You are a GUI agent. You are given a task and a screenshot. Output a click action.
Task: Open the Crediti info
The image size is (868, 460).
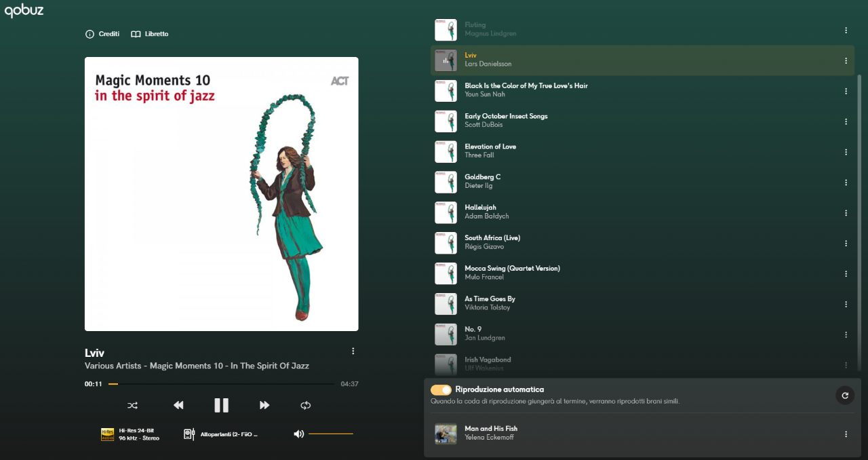tap(102, 34)
